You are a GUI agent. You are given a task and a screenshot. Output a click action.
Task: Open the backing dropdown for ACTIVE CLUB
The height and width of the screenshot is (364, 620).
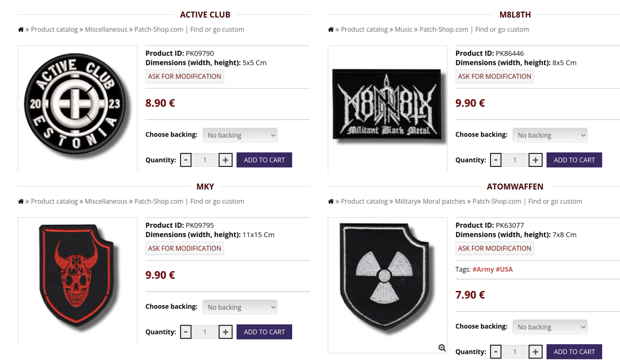pos(240,135)
